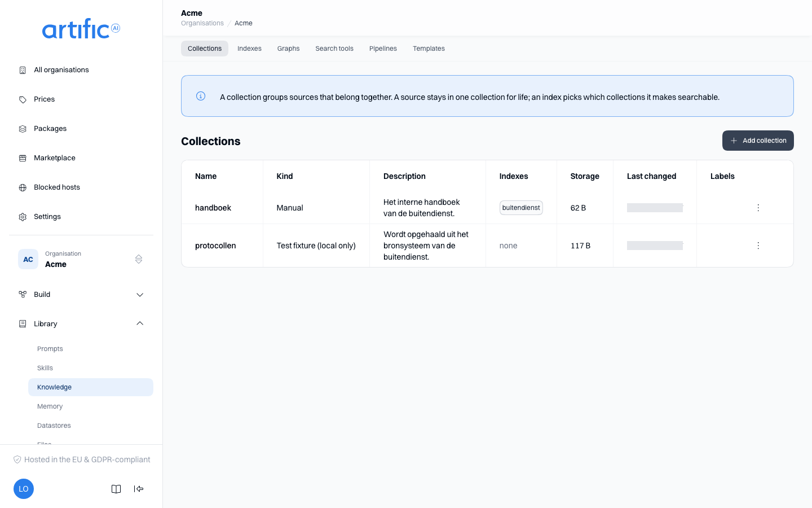
Task: Select Knowledge under Library
Action: tap(91, 387)
